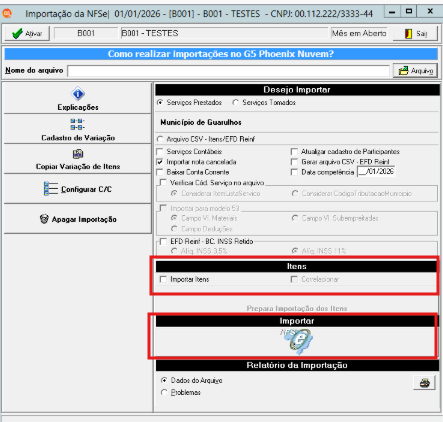
Task: Close the Importação da NFSe window
Action: [x=430, y=12]
